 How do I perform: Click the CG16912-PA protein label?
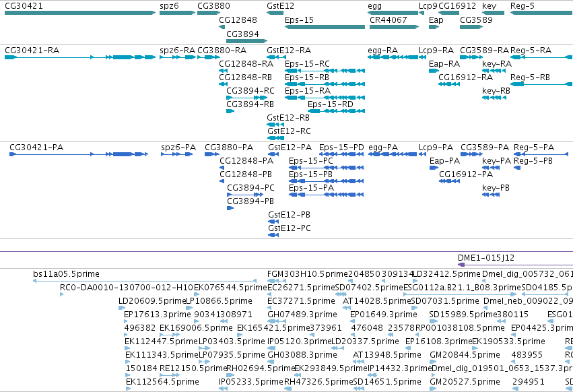click(466, 174)
